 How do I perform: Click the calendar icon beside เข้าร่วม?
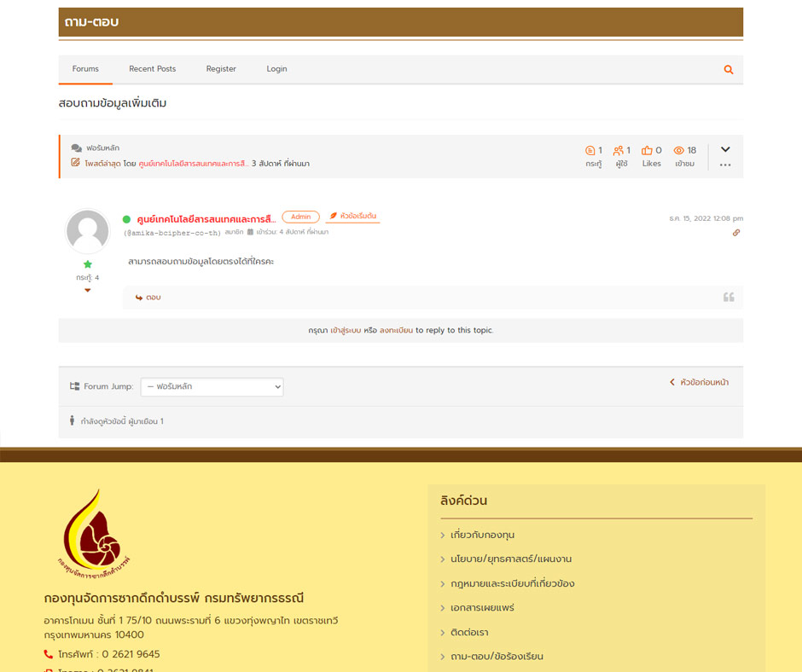[x=250, y=232]
